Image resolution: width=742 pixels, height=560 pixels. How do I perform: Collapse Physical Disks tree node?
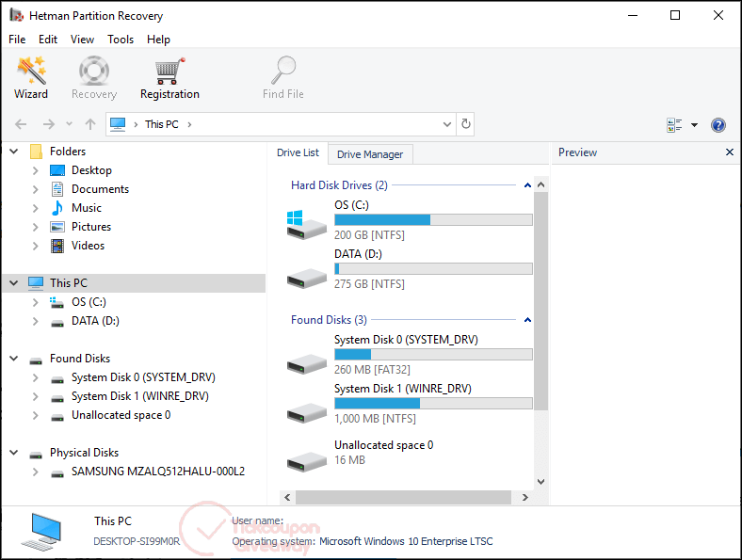coord(14,453)
